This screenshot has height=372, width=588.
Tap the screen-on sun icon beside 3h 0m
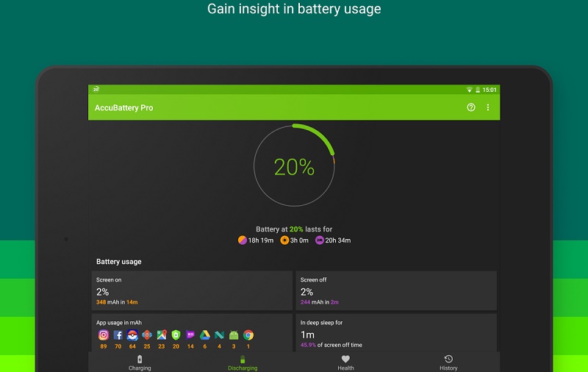pyautogui.click(x=284, y=240)
